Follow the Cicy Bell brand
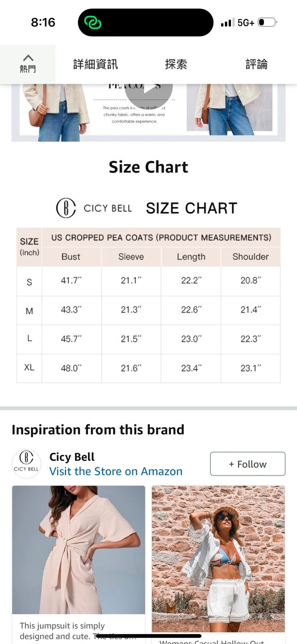The image size is (297, 644). pyautogui.click(x=247, y=464)
